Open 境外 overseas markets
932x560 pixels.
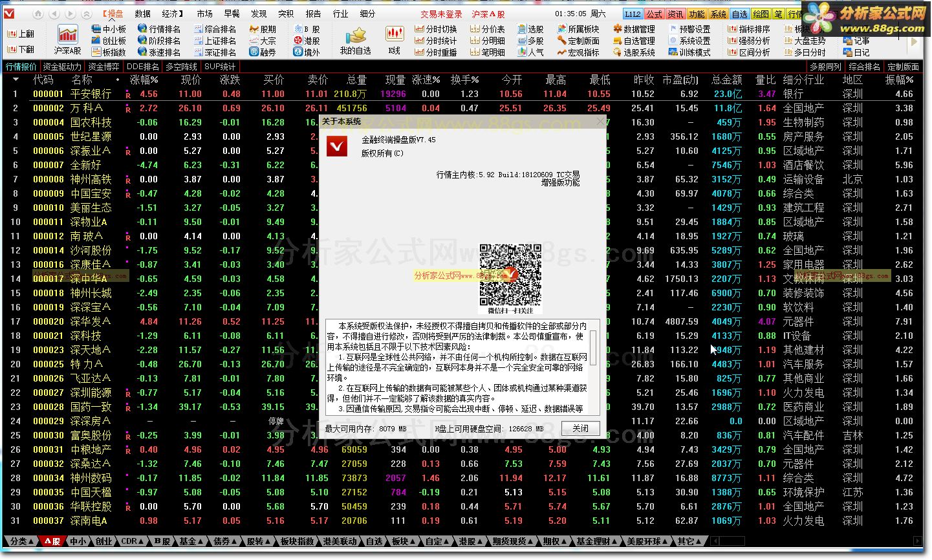click(307, 52)
